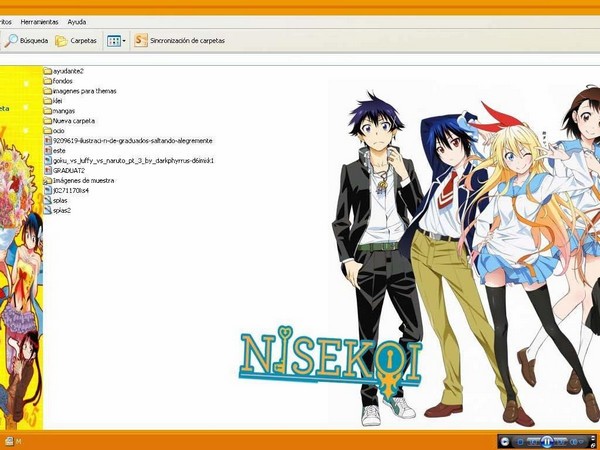Select the GRADUAT2 image file icon
Image resolution: width=600 pixels, height=450 pixels.
click(x=47, y=171)
